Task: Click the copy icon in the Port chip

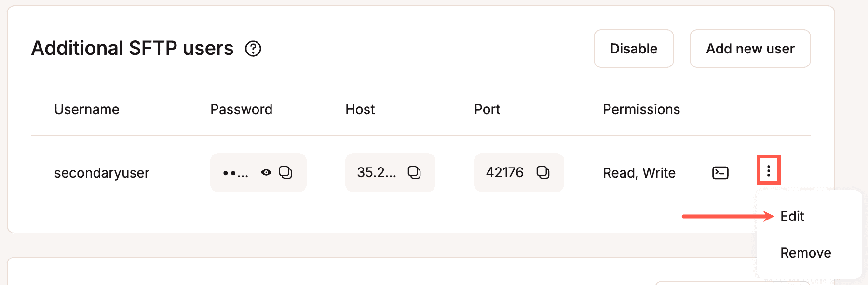Action: point(543,172)
